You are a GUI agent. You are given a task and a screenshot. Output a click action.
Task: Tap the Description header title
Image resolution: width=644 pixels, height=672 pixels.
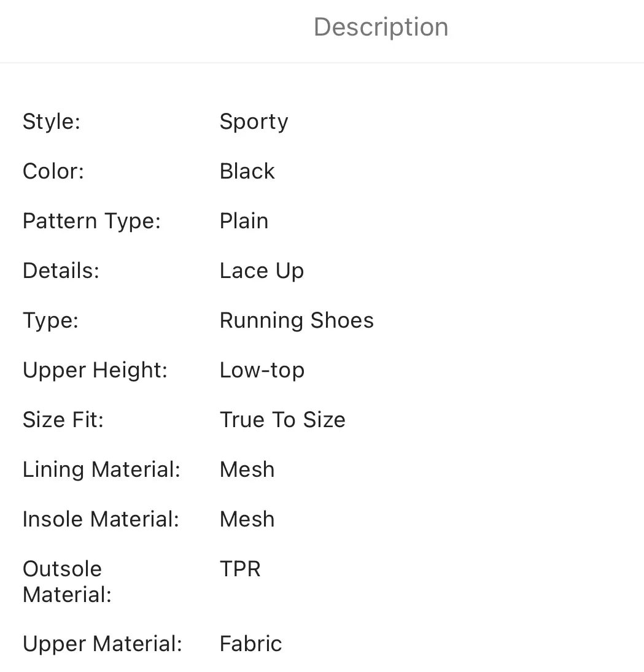point(381,27)
